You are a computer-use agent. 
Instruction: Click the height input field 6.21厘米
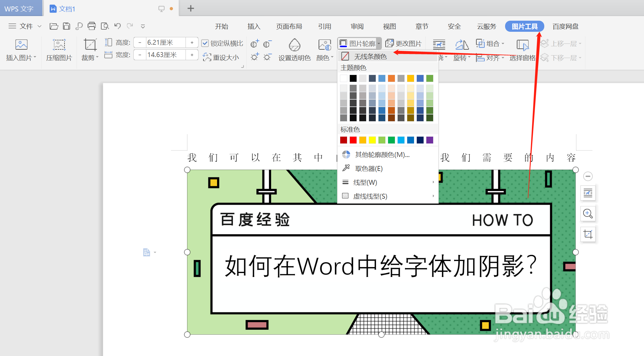(x=165, y=43)
